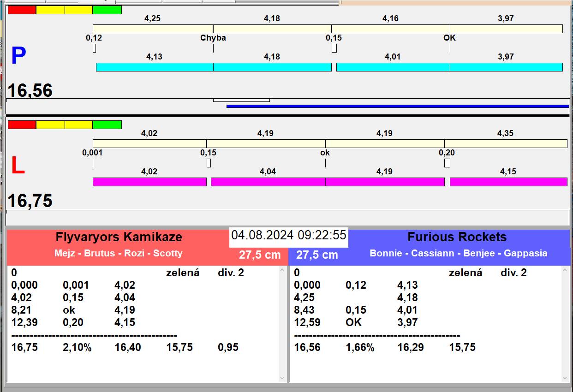Select the cyan 4,01 run bar in lane P
Viewport: 573px width, 392px height.
(x=393, y=67)
